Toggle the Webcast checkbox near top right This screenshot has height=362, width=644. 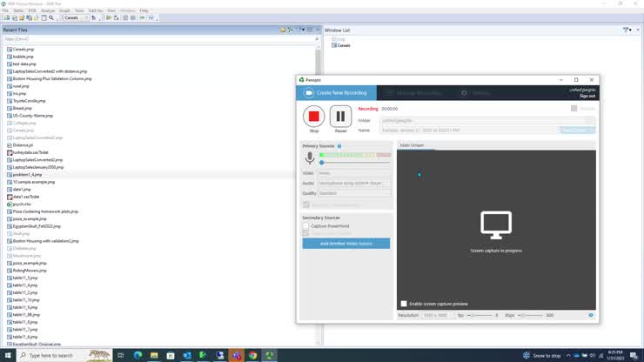(x=574, y=109)
